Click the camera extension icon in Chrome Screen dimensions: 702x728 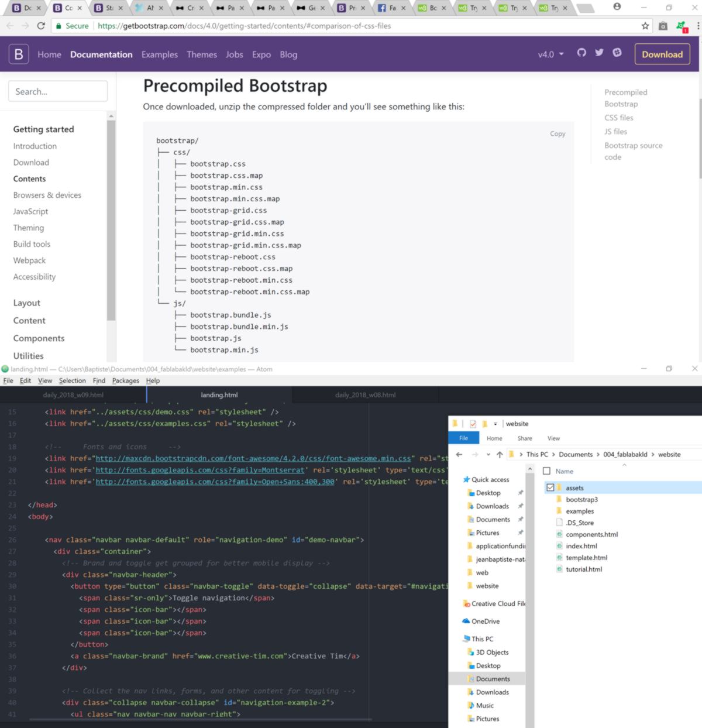pos(663,26)
